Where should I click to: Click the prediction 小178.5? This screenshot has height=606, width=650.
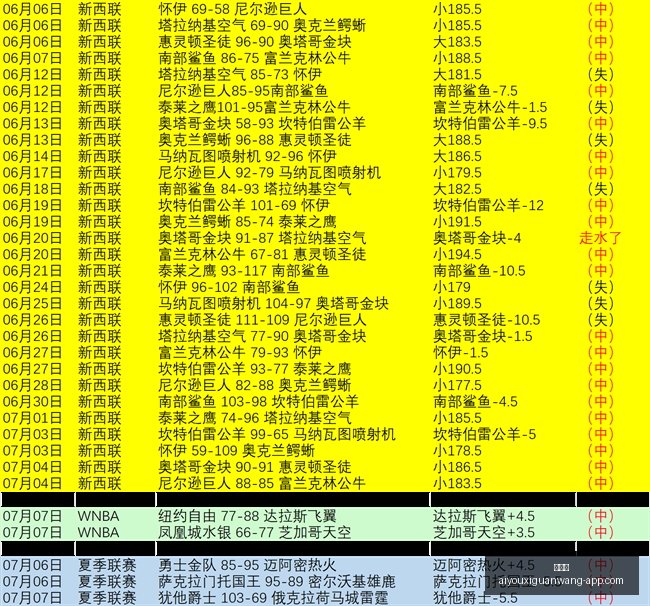[457, 451]
